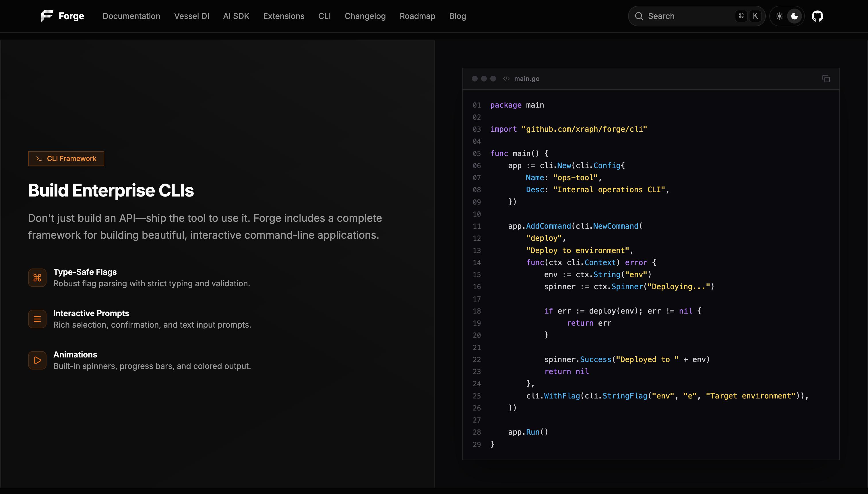The width and height of the screenshot is (868, 494).
Task: Open the GitHub repository icon
Action: tap(817, 15)
